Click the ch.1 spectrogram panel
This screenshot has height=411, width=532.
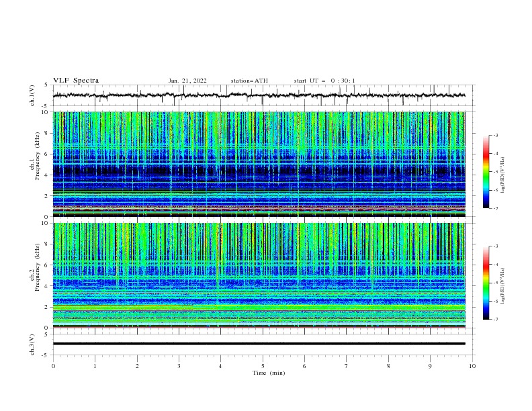(259, 164)
